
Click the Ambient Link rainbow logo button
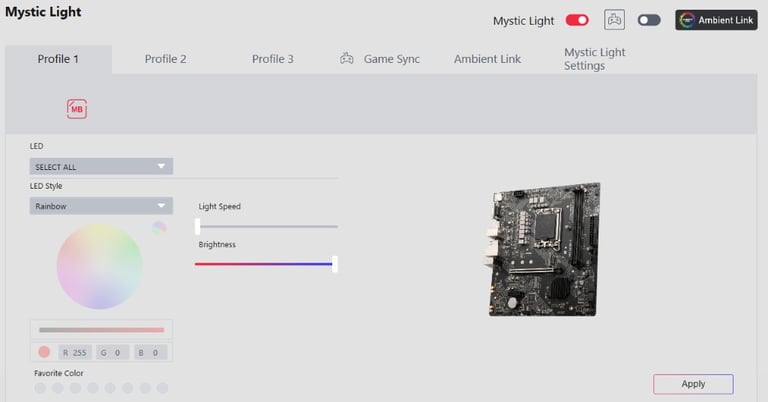716,20
